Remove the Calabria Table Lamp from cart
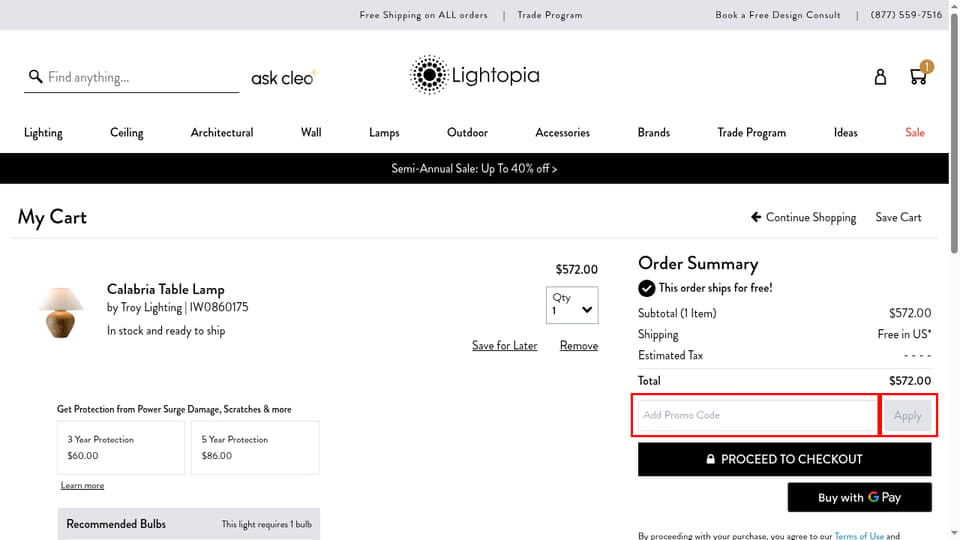This screenshot has height=540, width=960. click(579, 346)
